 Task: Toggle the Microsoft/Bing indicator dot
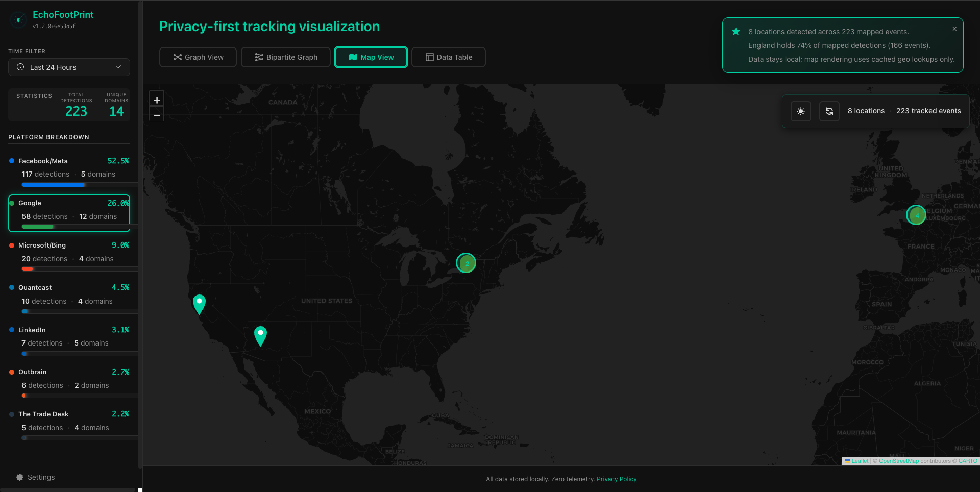point(12,245)
